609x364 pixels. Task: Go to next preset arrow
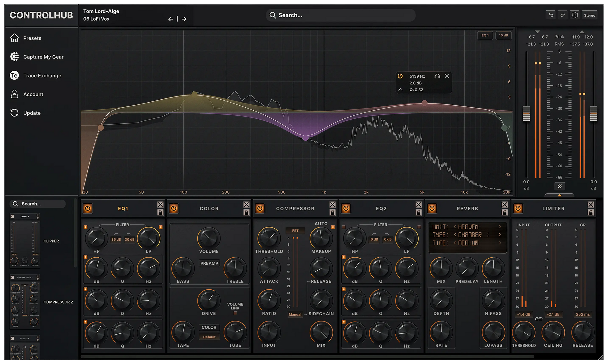click(184, 19)
